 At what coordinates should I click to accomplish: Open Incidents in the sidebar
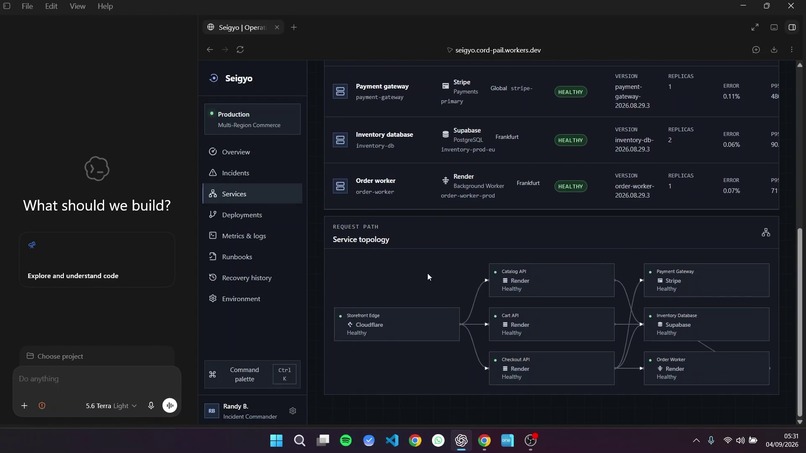252,173
